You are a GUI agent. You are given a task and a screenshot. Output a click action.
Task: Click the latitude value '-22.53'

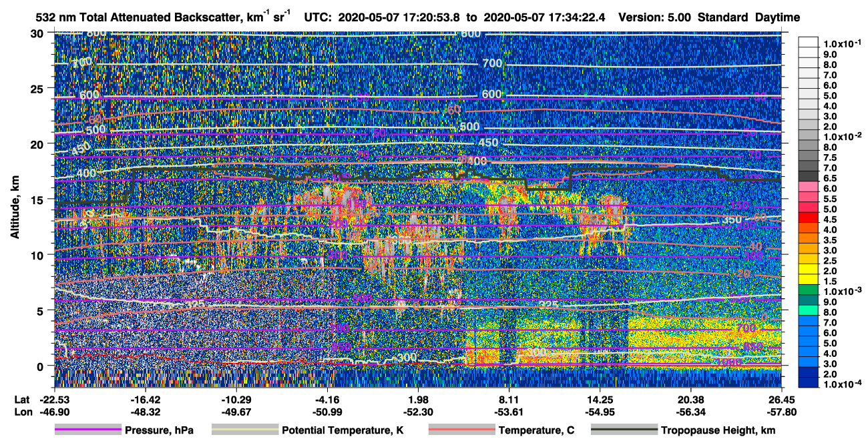pos(53,400)
